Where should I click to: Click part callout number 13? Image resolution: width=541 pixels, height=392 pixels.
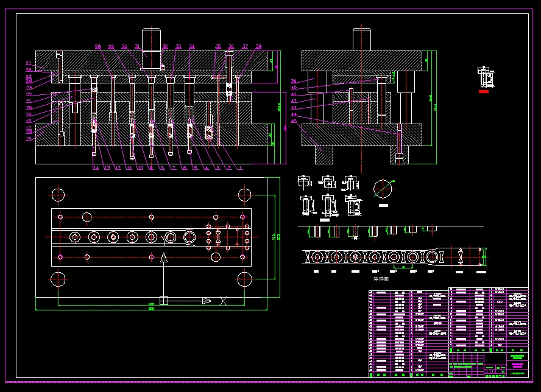pos(107,168)
